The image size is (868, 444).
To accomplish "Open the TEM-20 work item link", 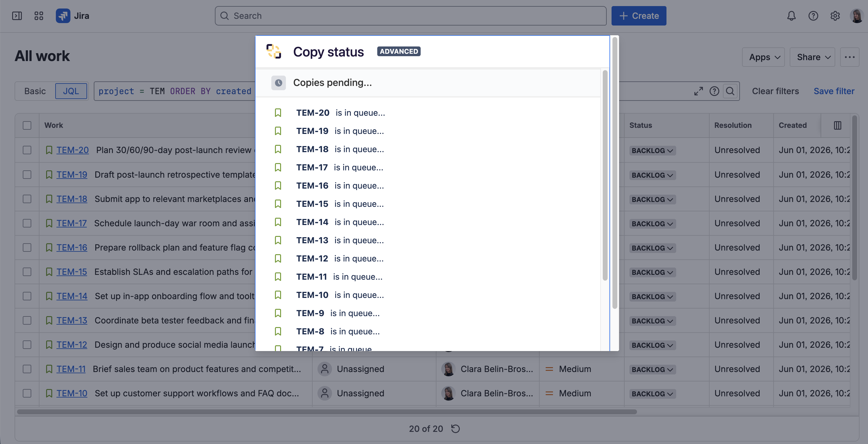I will click(73, 150).
